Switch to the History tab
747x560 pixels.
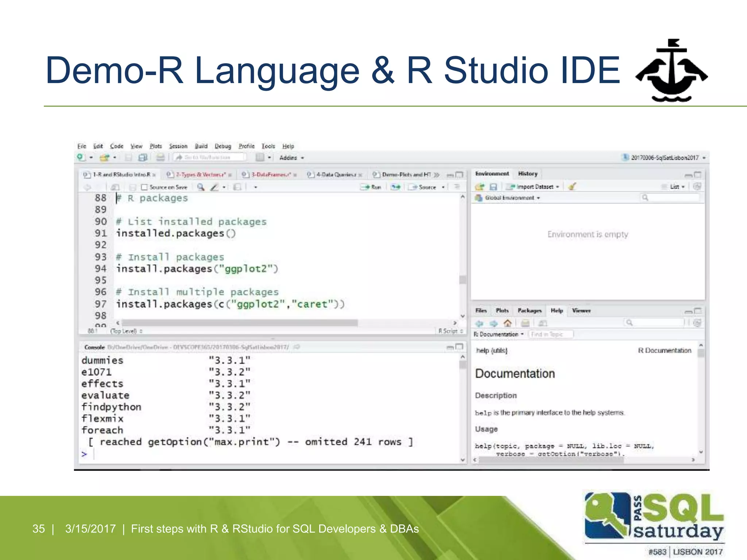(528, 174)
